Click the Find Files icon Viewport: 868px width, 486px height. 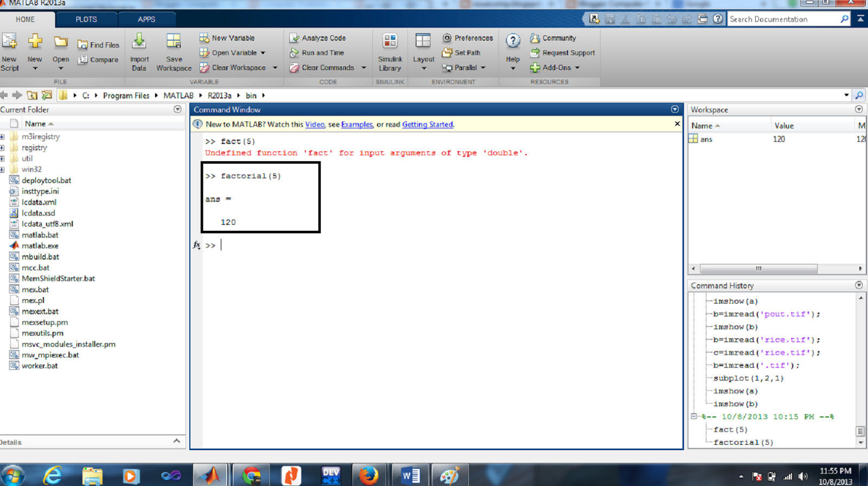pyautogui.click(x=82, y=45)
